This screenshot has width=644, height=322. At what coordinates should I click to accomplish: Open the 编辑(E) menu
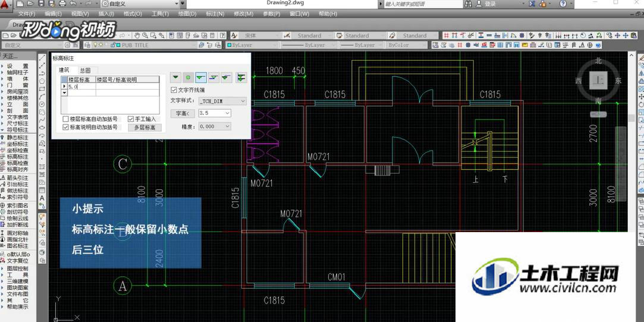tap(53, 14)
